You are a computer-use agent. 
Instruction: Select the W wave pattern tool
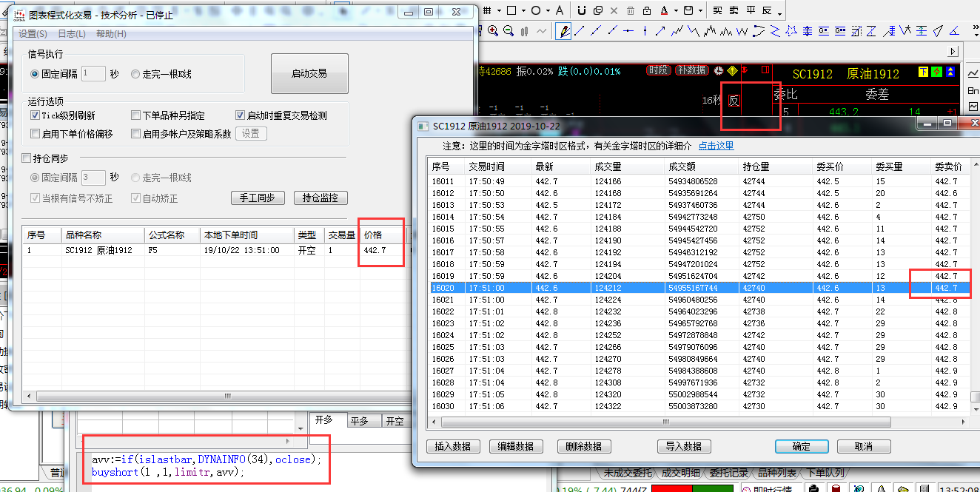point(742,31)
